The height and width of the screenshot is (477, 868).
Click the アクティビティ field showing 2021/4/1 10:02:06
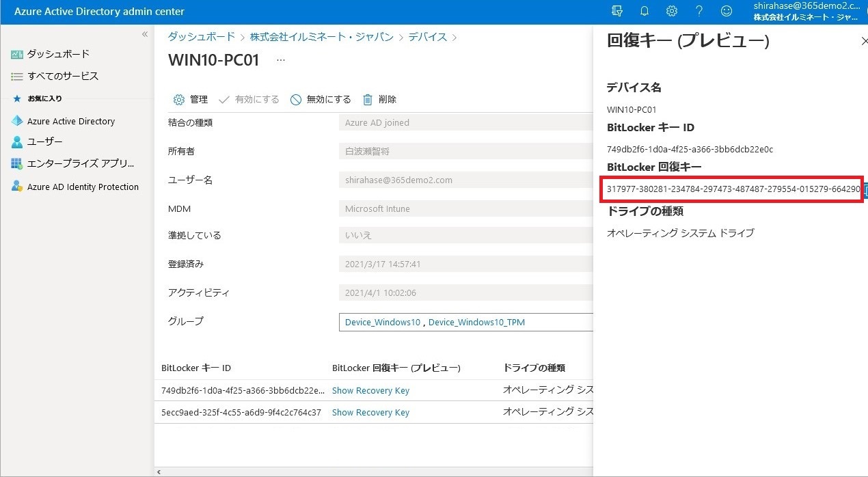[x=465, y=293]
